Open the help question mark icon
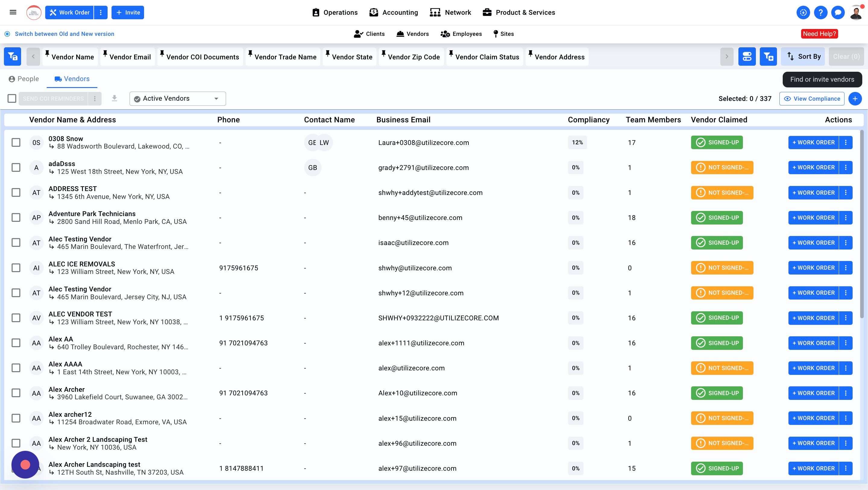 point(820,12)
